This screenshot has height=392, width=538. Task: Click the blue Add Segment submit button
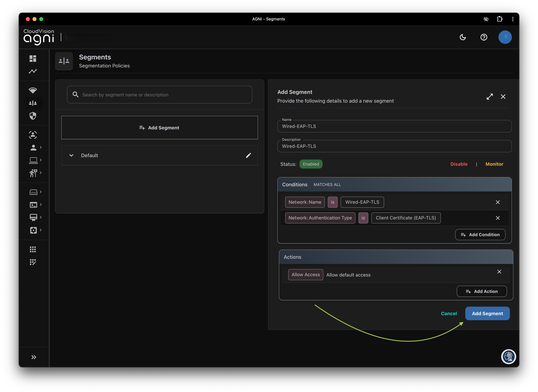pyautogui.click(x=487, y=313)
